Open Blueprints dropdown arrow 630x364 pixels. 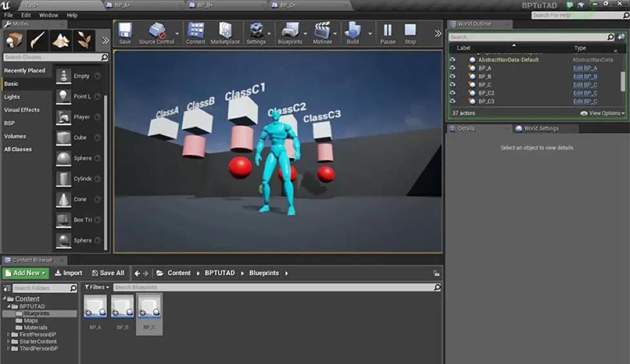[305, 34]
